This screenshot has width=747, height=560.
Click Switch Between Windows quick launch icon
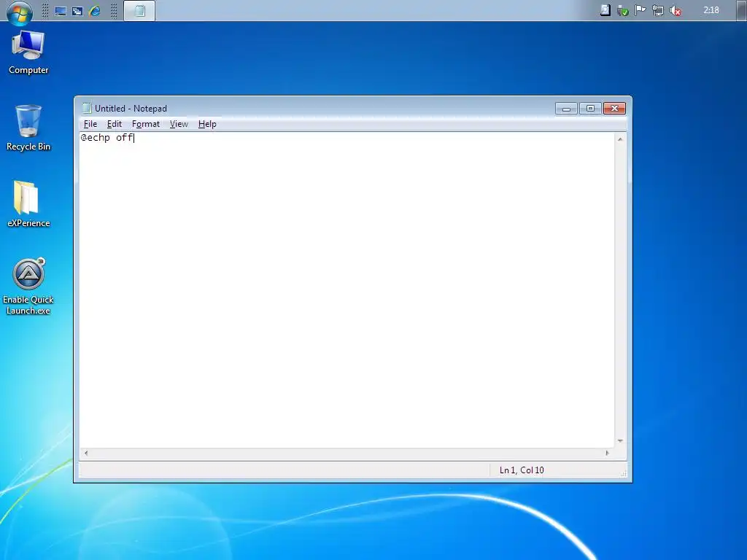click(77, 11)
